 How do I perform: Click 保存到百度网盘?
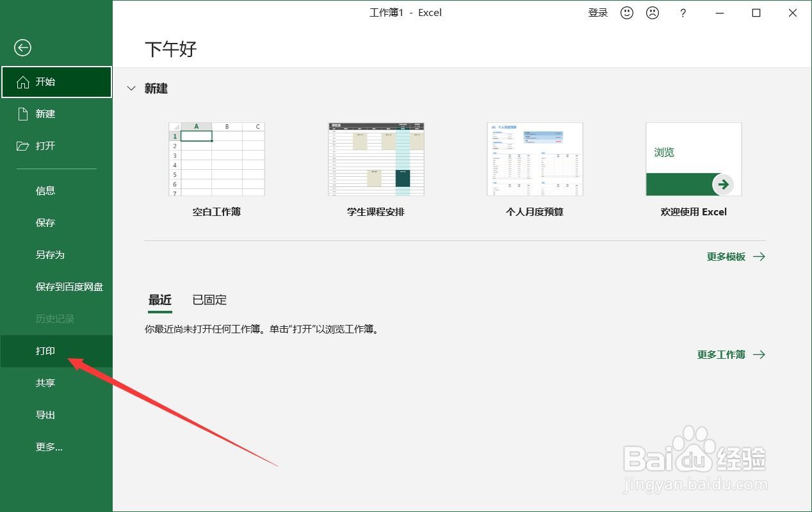(56, 287)
